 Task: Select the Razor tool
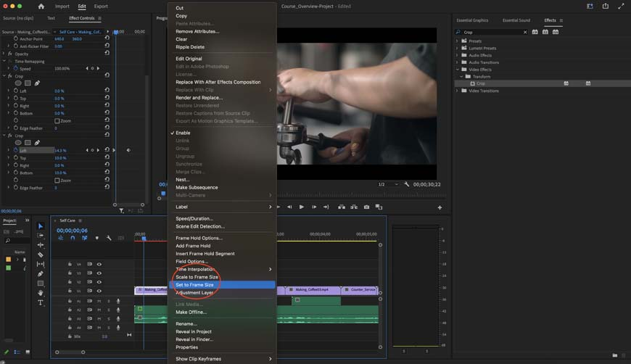(x=40, y=255)
